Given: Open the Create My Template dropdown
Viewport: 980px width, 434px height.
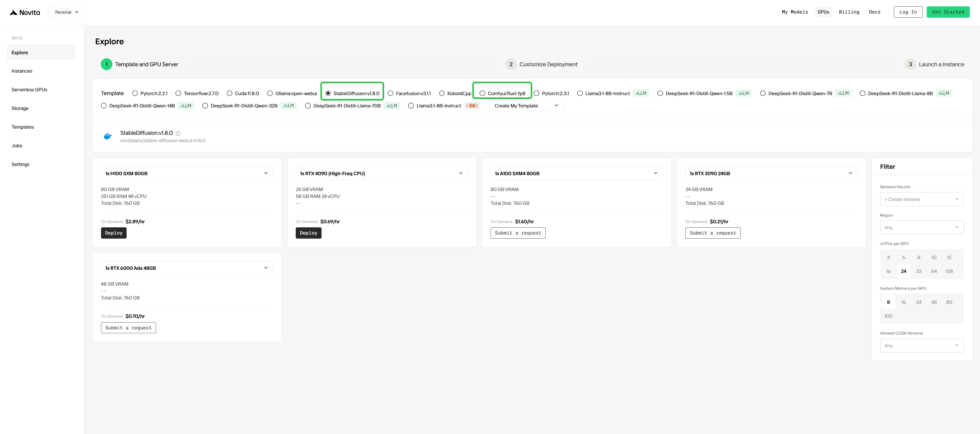Looking at the screenshot, I should click(526, 106).
